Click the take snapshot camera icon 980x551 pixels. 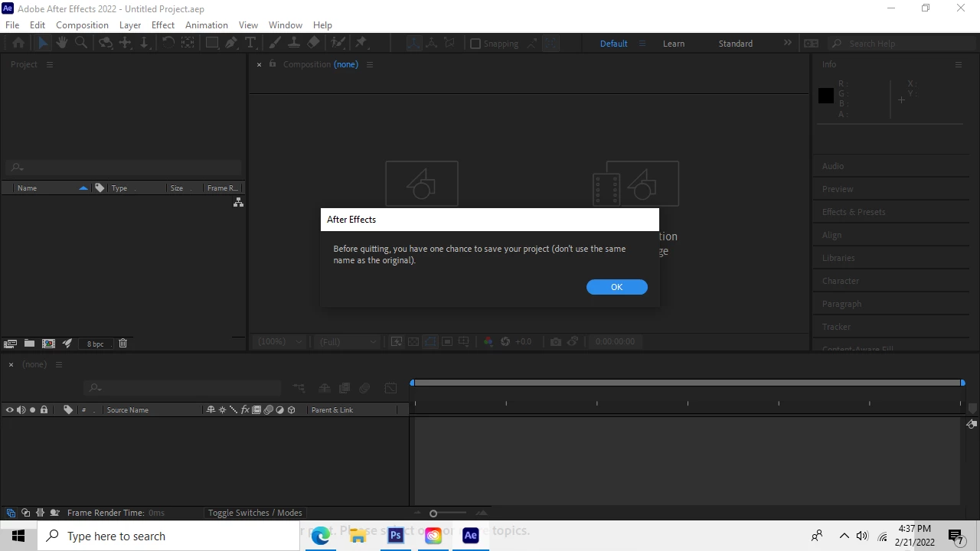(556, 341)
